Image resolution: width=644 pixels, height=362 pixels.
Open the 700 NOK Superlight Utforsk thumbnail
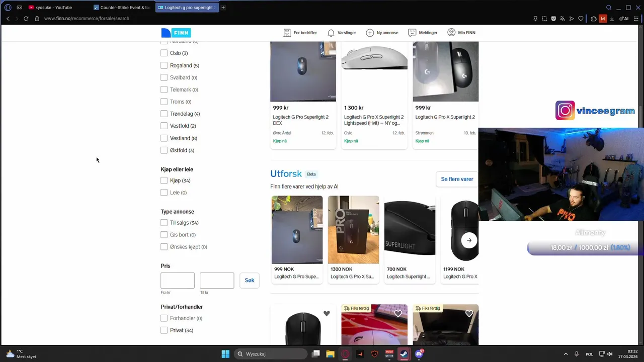tap(410, 230)
